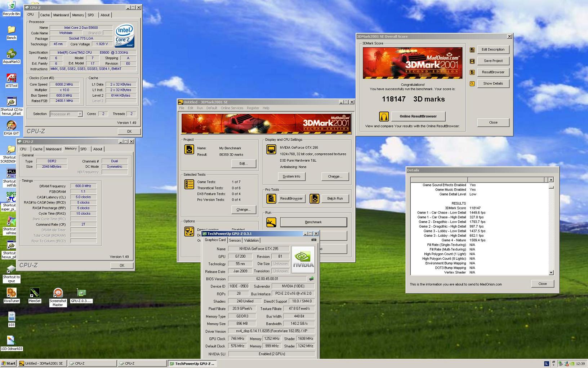This screenshot has width=588, height=368.
Task: Click the Batch Run icon in Pro Tools
Action: [315, 198]
